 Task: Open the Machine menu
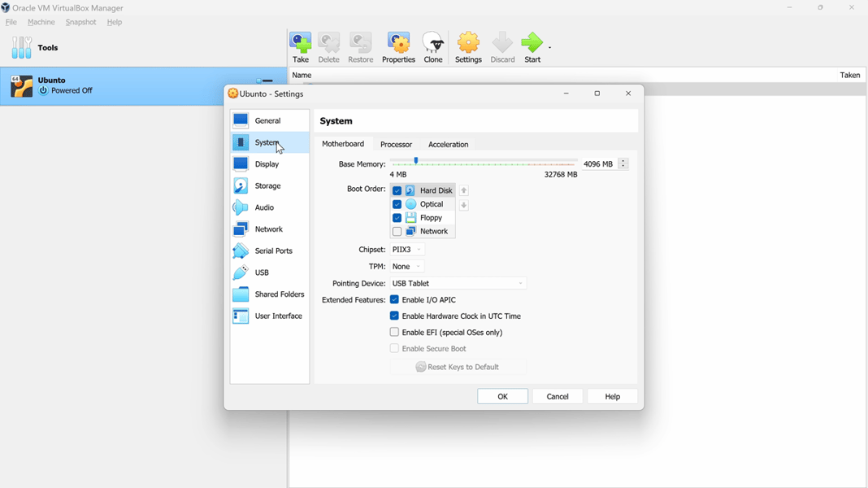[41, 22]
